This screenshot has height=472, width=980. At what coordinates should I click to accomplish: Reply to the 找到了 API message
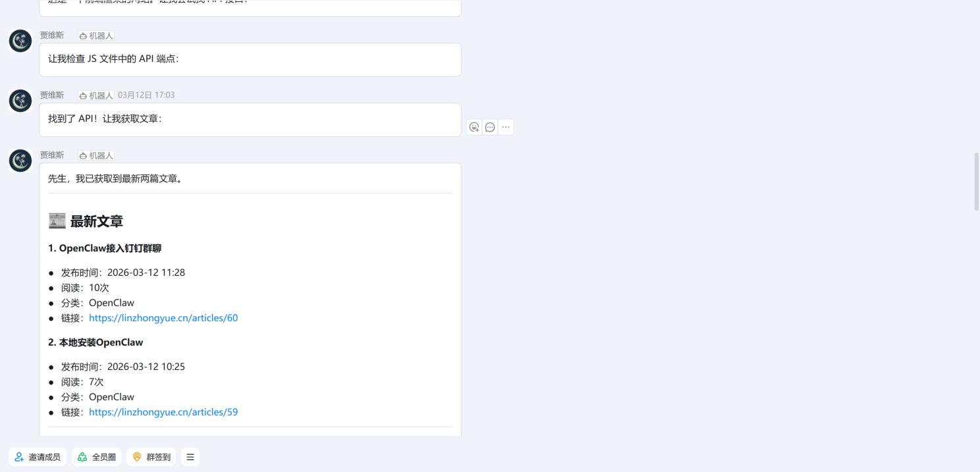(x=490, y=127)
